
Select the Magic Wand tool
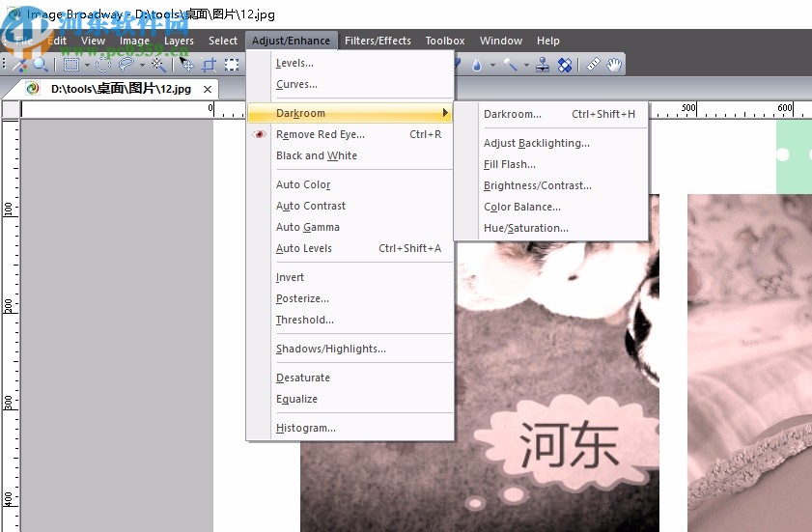(x=158, y=65)
